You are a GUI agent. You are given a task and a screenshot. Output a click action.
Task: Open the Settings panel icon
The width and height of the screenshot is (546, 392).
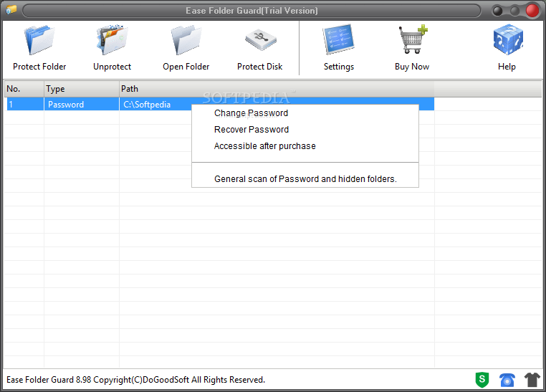[x=338, y=39]
